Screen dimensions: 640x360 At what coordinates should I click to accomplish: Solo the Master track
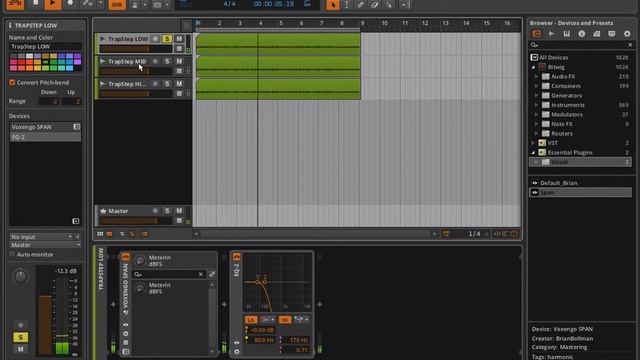[x=167, y=211]
